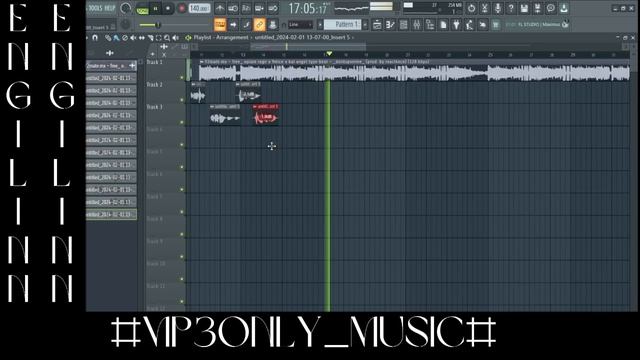Stop playback with the stop button

click(168, 9)
